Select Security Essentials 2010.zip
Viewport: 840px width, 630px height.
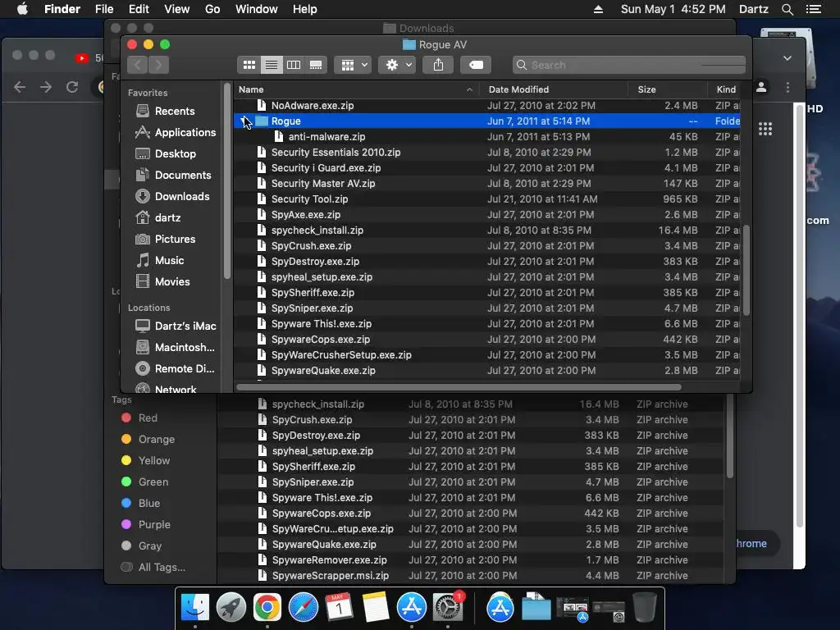coord(487,152)
